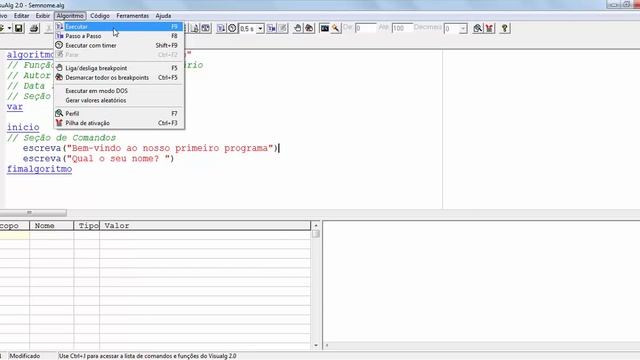This screenshot has width=640, height=360.
Task: Click 'Modificado' in the status bar
Action: 24,356
